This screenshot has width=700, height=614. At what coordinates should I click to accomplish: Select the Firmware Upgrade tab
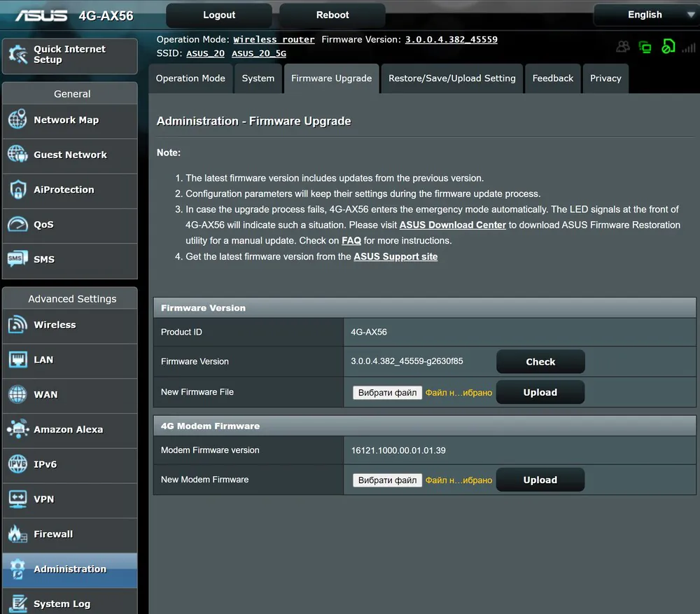click(331, 78)
